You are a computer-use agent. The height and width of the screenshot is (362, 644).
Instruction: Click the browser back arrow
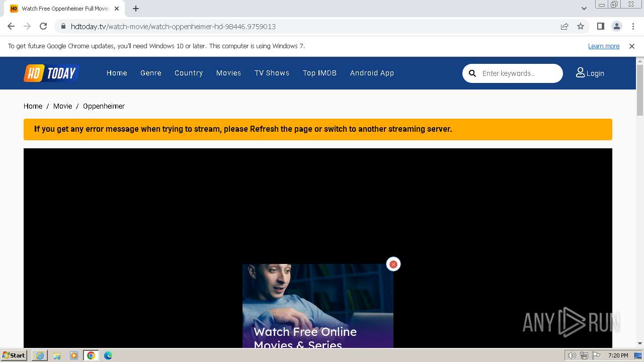pyautogui.click(x=11, y=26)
